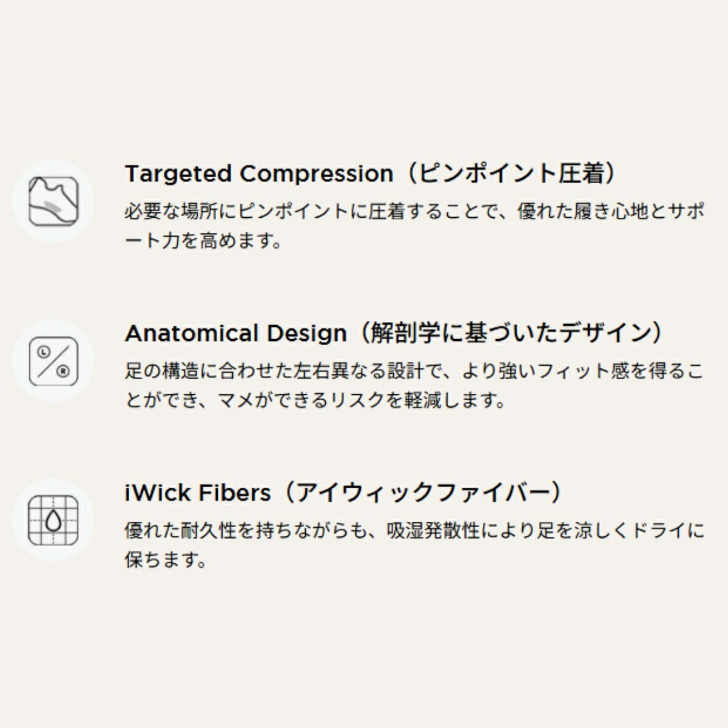
Task: Click the アイウィックファイバー parenthetical label
Action: click(425, 493)
